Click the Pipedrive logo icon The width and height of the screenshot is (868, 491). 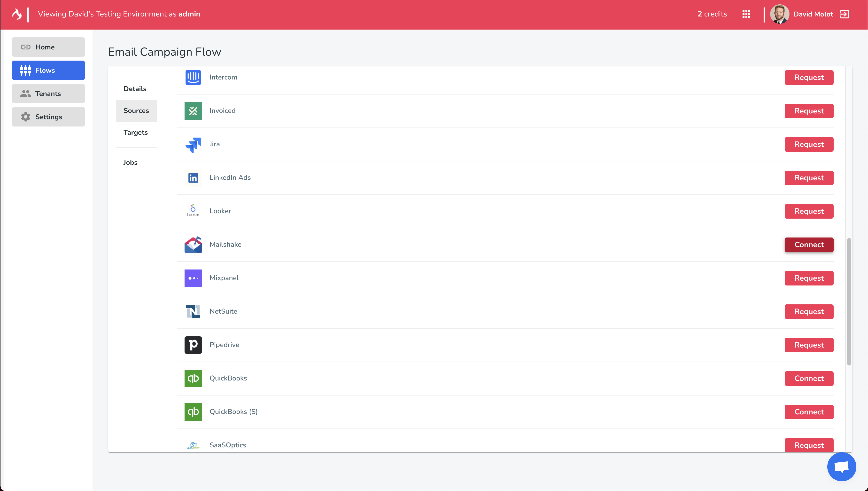click(x=193, y=345)
